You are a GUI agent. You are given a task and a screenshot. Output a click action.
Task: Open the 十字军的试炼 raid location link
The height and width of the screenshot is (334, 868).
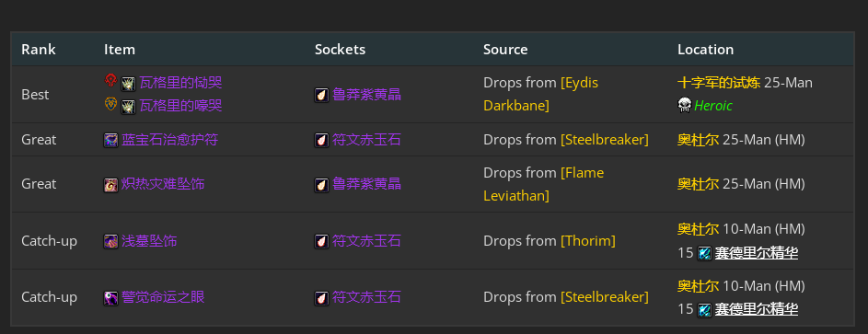[719, 83]
